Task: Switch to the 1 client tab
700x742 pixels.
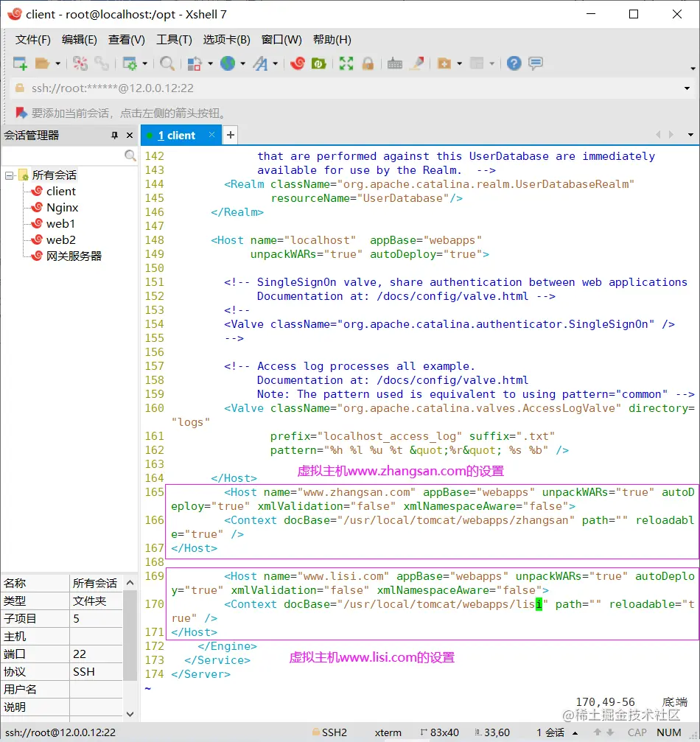Action: 177,136
